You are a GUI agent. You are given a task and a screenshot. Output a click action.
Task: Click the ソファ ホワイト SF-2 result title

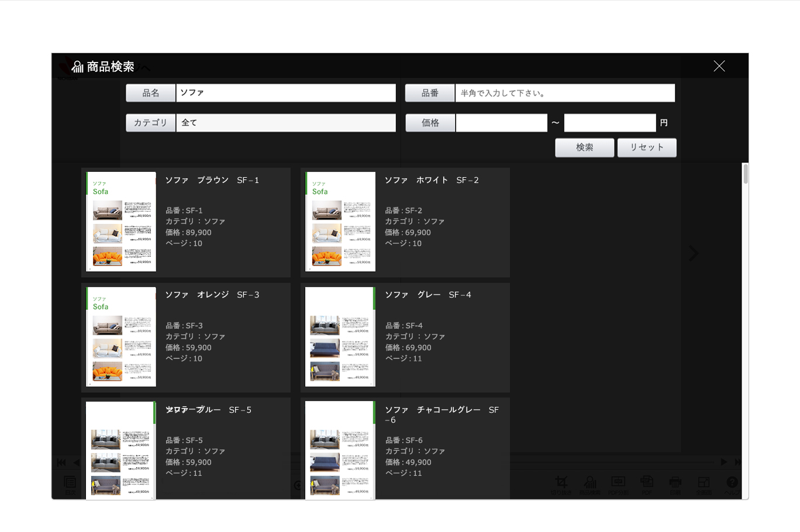tap(431, 180)
